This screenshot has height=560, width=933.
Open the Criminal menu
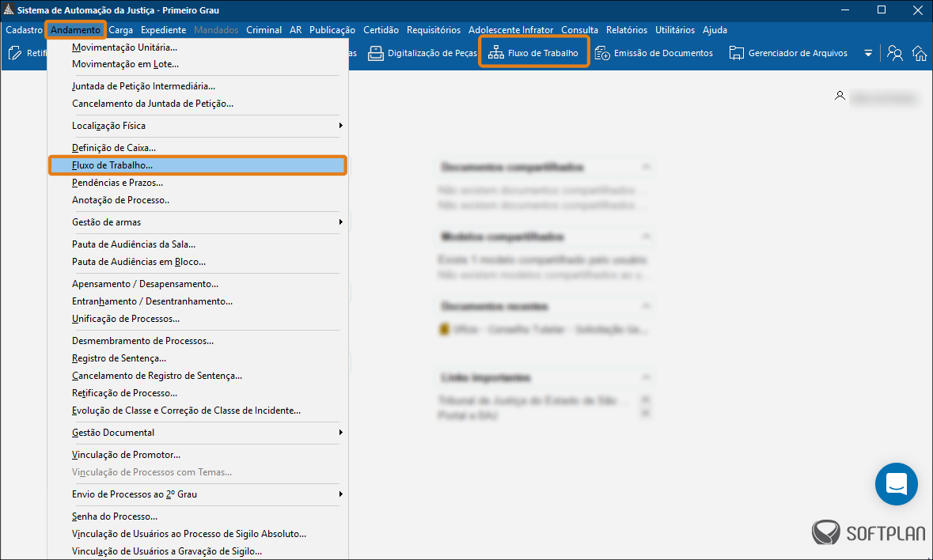tap(264, 30)
